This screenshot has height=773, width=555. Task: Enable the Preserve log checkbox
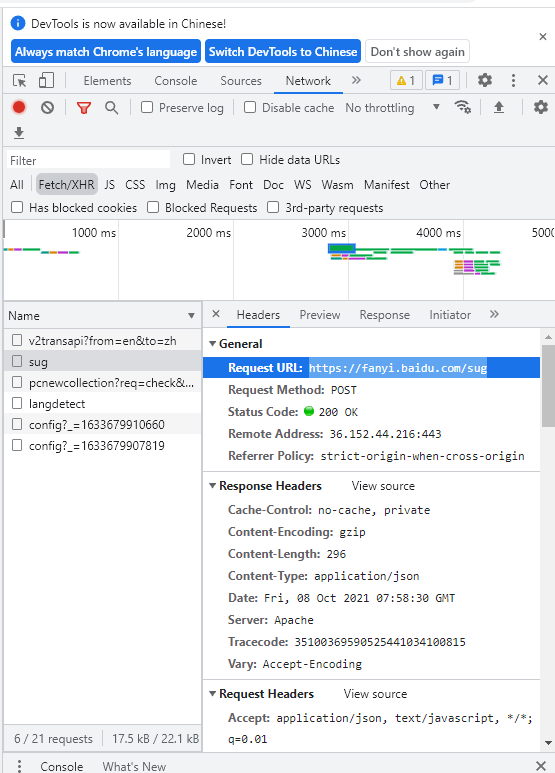click(x=147, y=107)
